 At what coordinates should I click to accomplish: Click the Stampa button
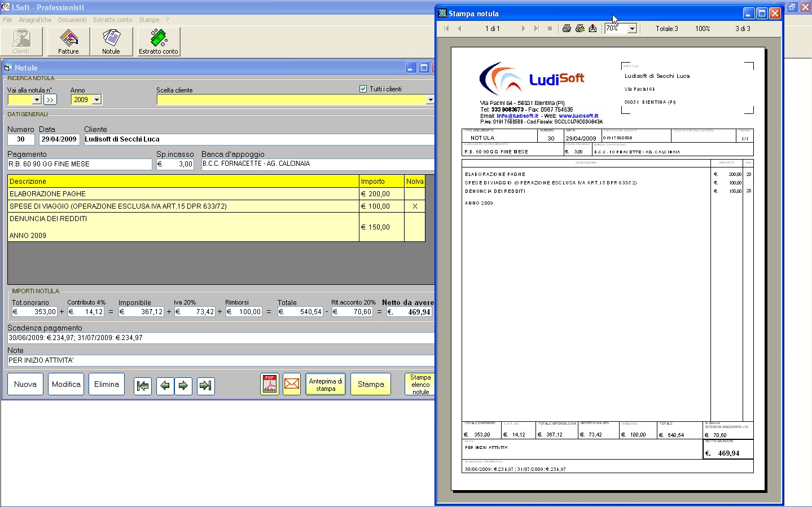[371, 384]
